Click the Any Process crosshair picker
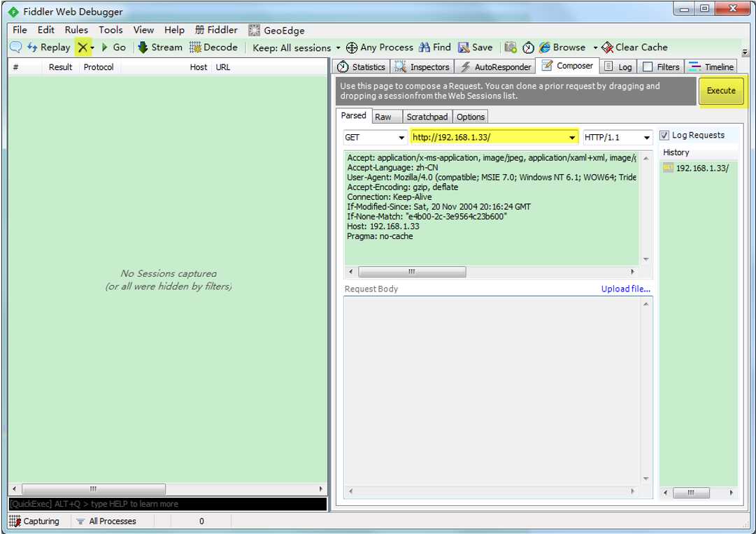756x534 pixels. [380, 48]
